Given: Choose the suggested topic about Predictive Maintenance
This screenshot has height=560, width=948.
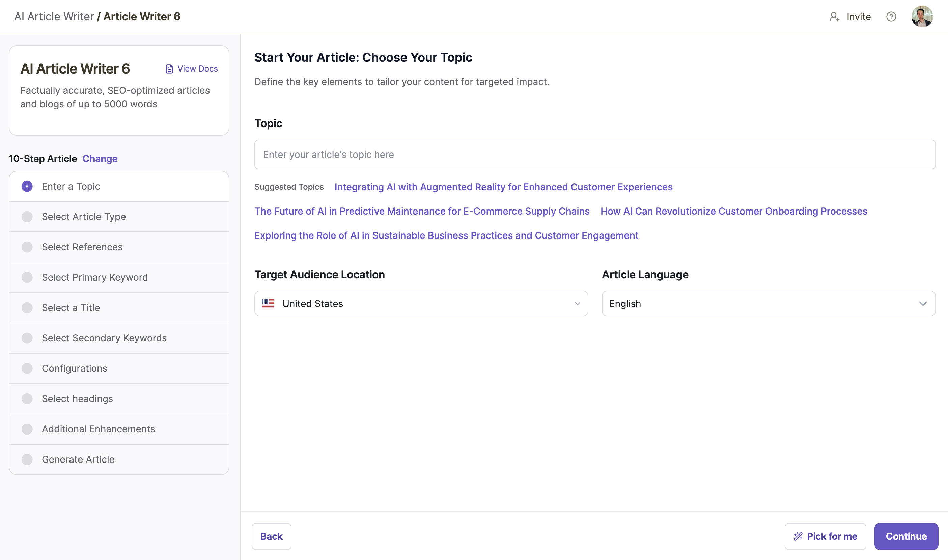Looking at the screenshot, I should (422, 211).
